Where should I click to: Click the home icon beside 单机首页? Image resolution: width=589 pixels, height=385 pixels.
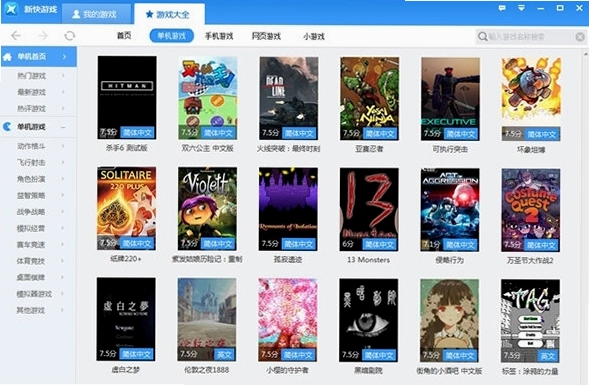click(7, 57)
